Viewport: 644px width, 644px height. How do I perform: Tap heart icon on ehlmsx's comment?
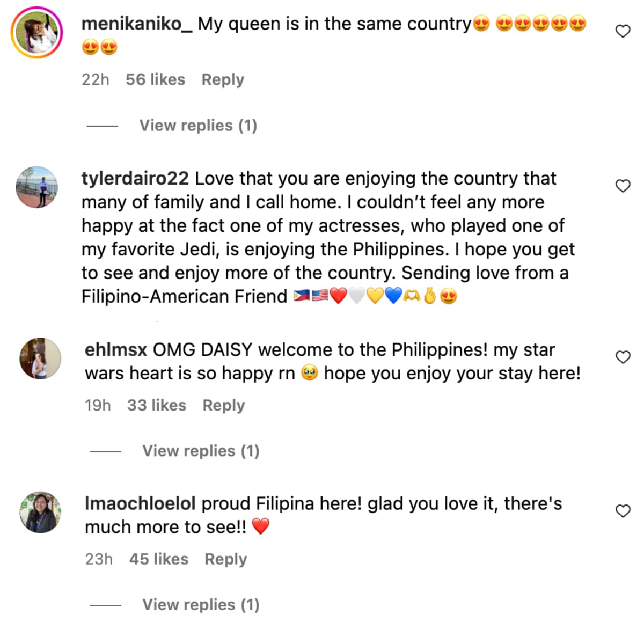tap(623, 357)
